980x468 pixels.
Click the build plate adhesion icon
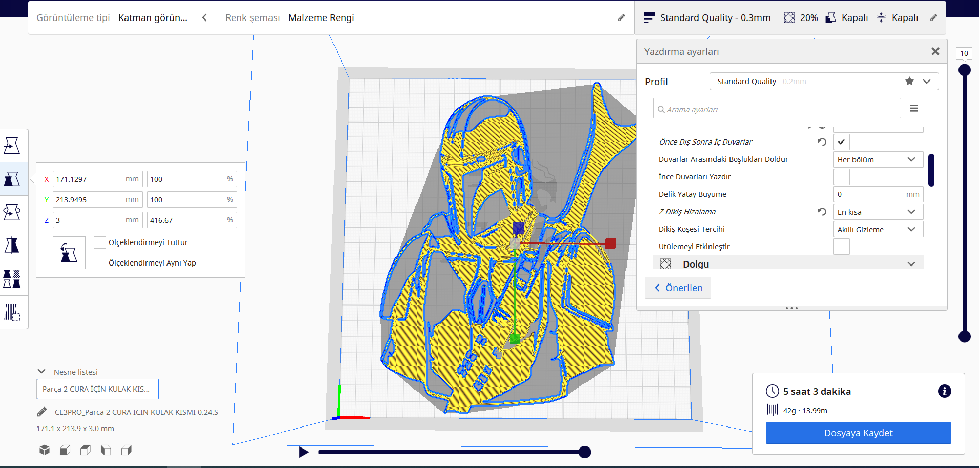point(881,18)
